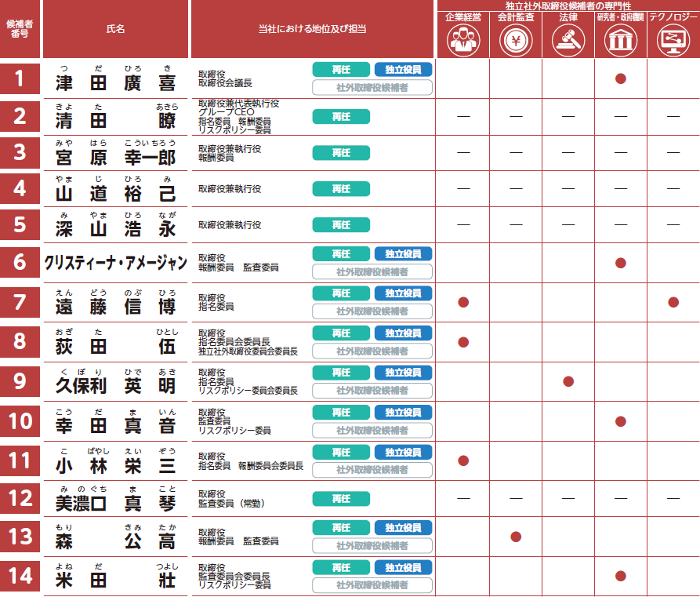Image resolution: width=700 pixels, height=597 pixels.
Task: Click the 企業経営 people group icon
Action: (463, 40)
